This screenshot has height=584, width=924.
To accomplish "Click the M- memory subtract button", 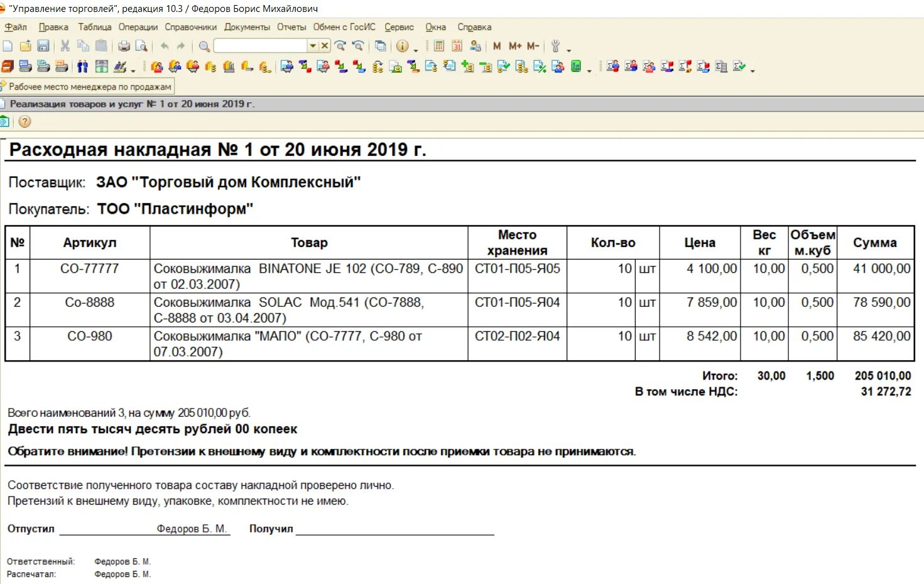I will (533, 46).
